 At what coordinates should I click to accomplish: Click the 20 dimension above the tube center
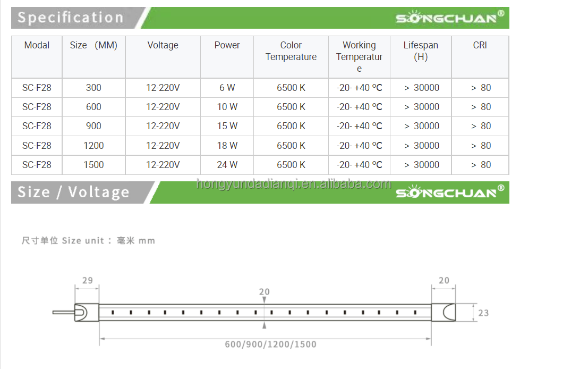(265, 292)
